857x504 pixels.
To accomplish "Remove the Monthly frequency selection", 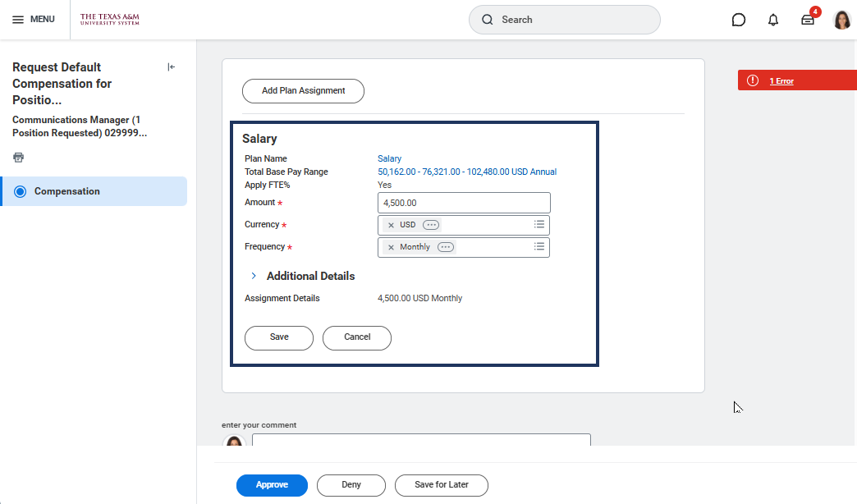I will (391, 247).
